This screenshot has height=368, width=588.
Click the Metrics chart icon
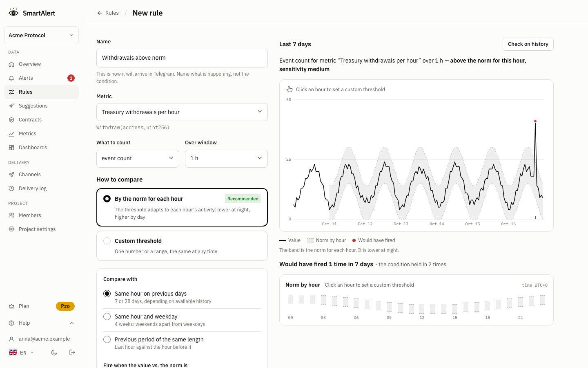pos(11,134)
